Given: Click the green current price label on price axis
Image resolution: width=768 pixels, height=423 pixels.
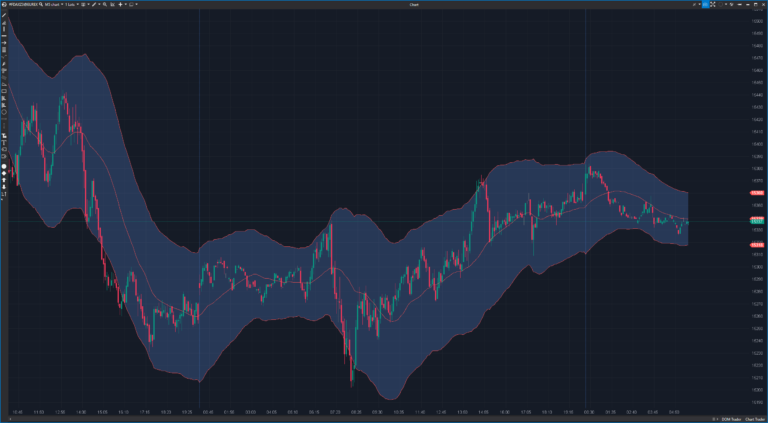Looking at the screenshot, I should (x=757, y=220).
